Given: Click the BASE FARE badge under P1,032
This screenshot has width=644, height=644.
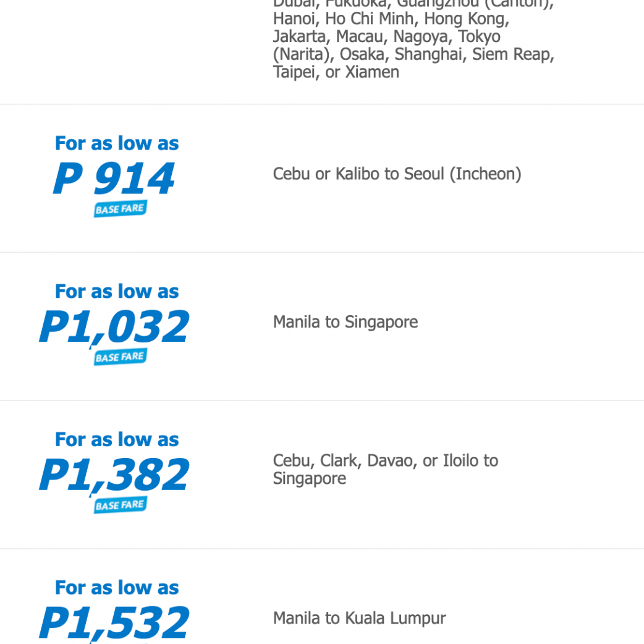Looking at the screenshot, I should tap(120, 357).
